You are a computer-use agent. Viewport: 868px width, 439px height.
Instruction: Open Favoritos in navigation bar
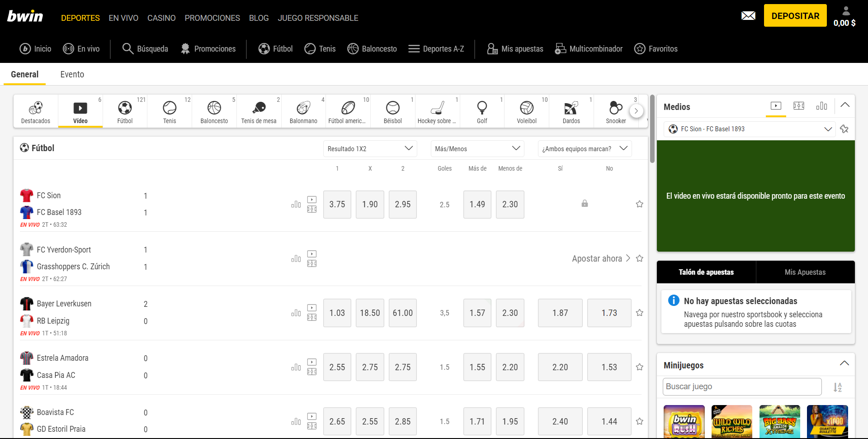click(656, 48)
